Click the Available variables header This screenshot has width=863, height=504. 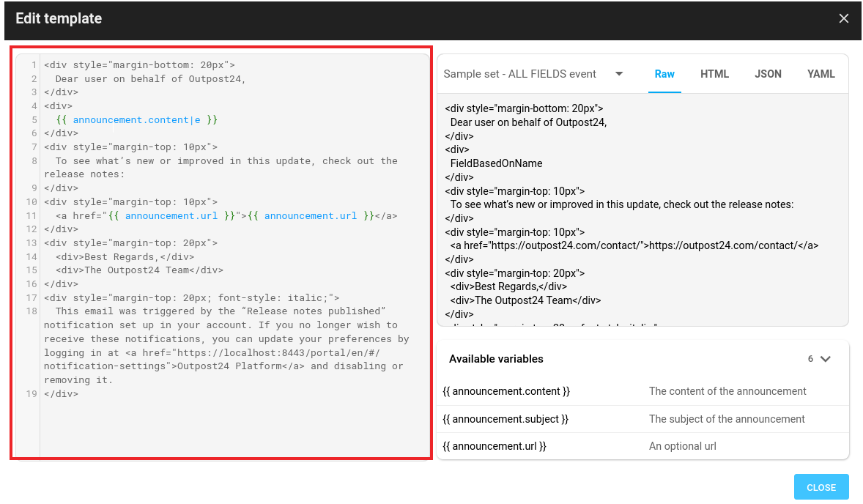coord(496,359)
